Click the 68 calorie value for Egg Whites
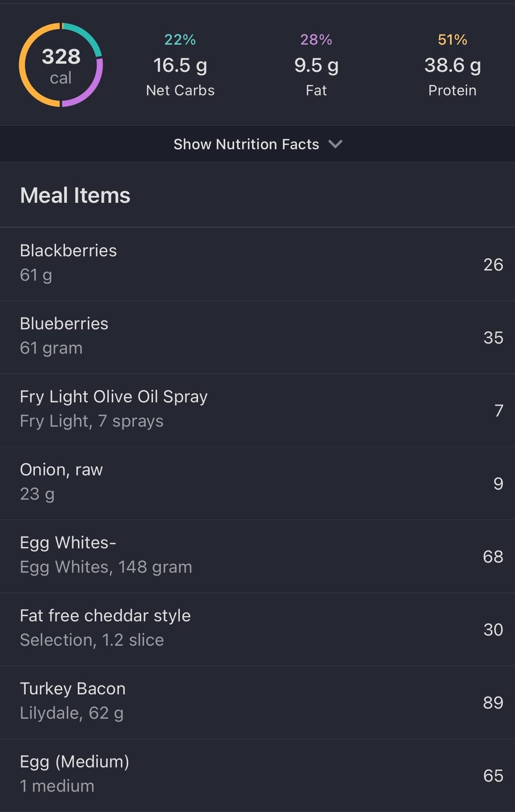Screen dimensions: 515x812 coord(493,556)
